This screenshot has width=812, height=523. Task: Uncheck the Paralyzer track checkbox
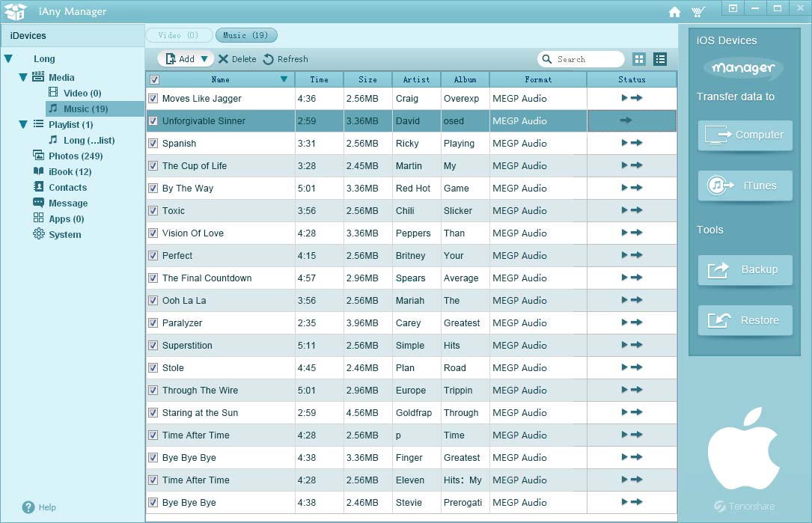click(153, 322)
